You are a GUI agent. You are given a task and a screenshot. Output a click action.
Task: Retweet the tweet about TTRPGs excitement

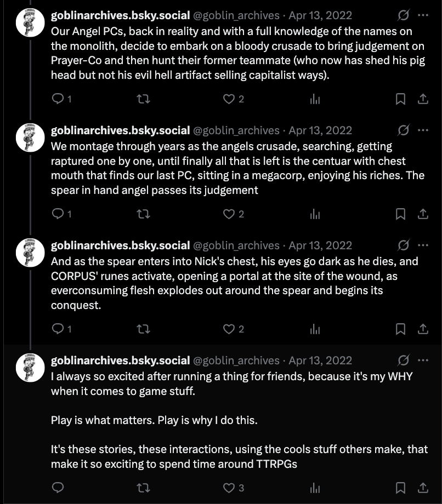pyautogui.click(x=144, y=488)
